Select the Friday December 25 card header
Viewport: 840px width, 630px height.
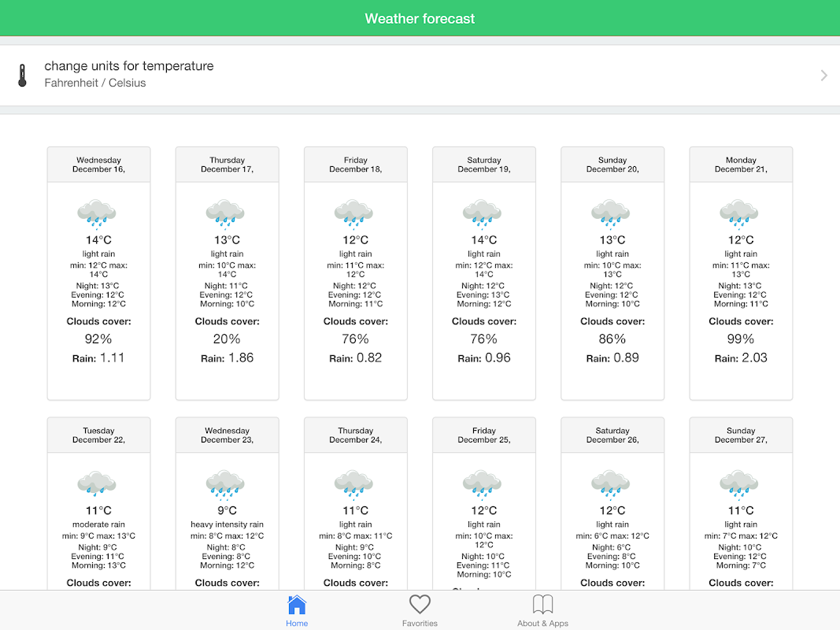click(x=484, y=435)
